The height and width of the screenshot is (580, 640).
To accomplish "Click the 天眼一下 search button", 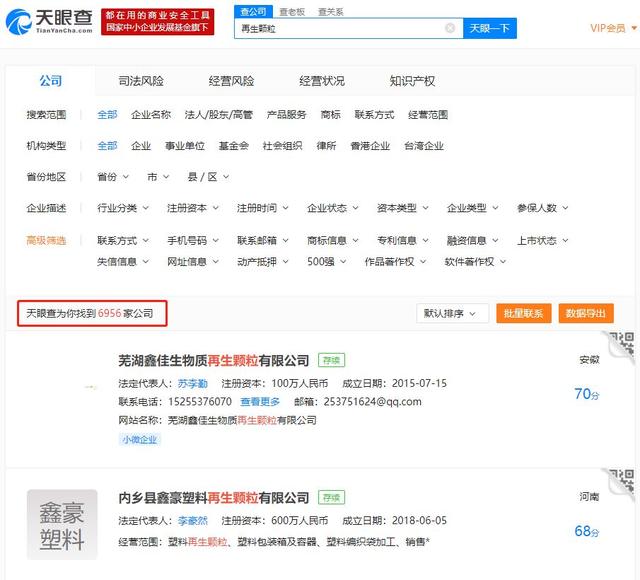I will [x=490, y=28].
